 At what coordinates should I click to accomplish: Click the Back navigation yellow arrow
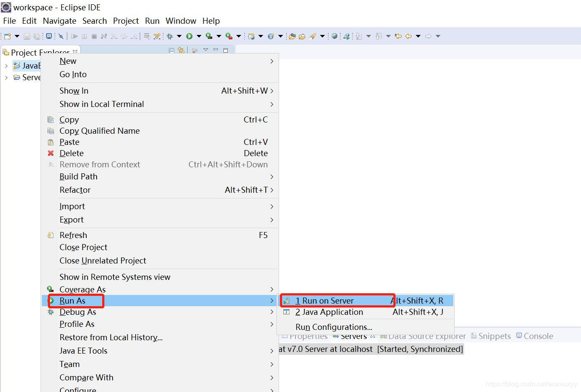click(408, 36)
